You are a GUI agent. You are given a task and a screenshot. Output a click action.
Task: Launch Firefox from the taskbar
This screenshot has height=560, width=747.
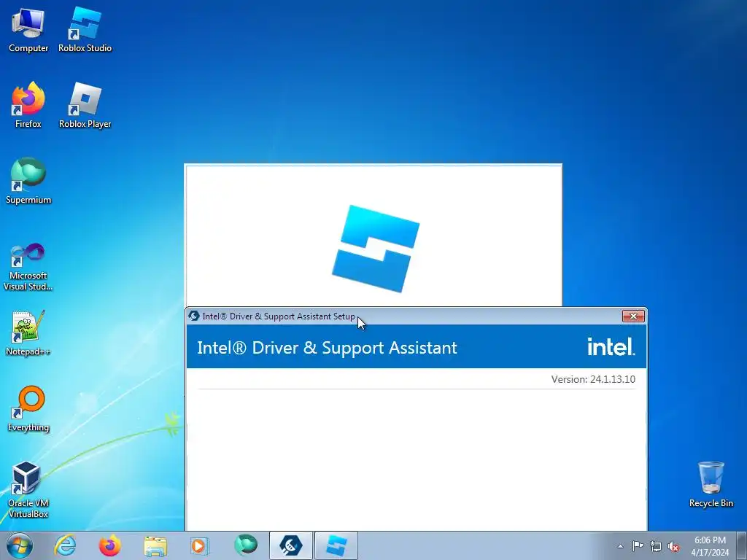pyautogui.click(x=109, y=545)
